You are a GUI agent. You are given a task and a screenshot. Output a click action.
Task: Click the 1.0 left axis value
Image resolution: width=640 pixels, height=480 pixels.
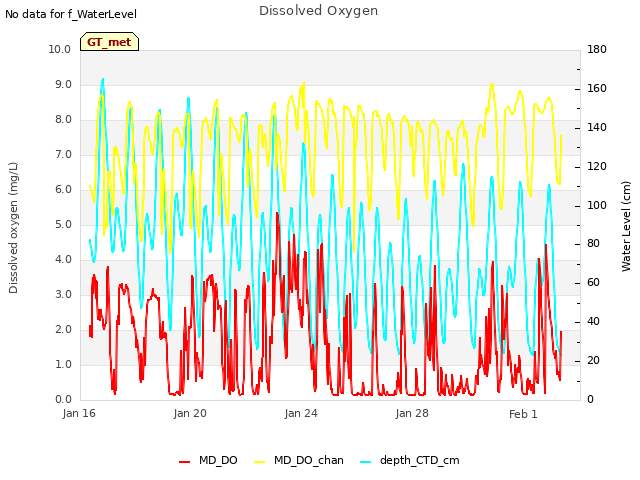point(63,364)
